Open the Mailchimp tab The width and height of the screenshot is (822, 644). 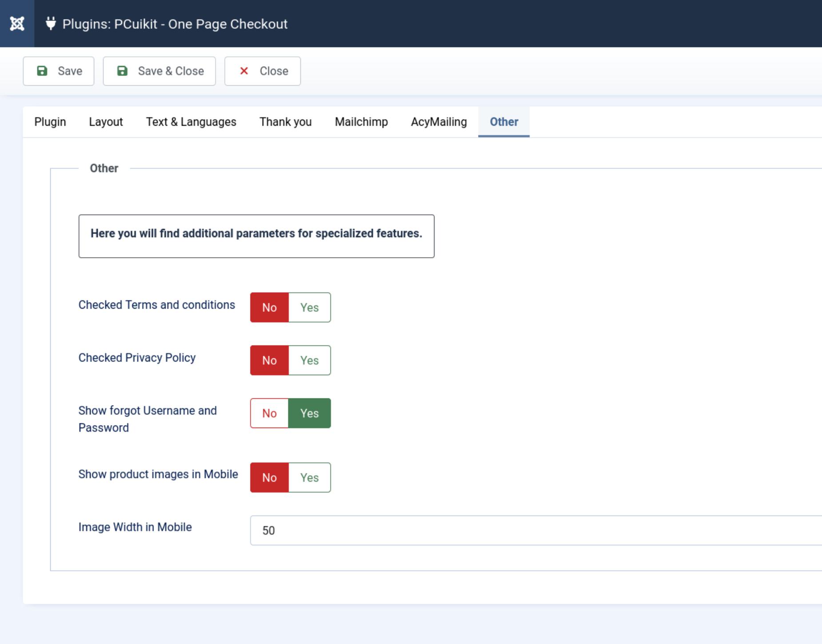(x=361, y=122)
